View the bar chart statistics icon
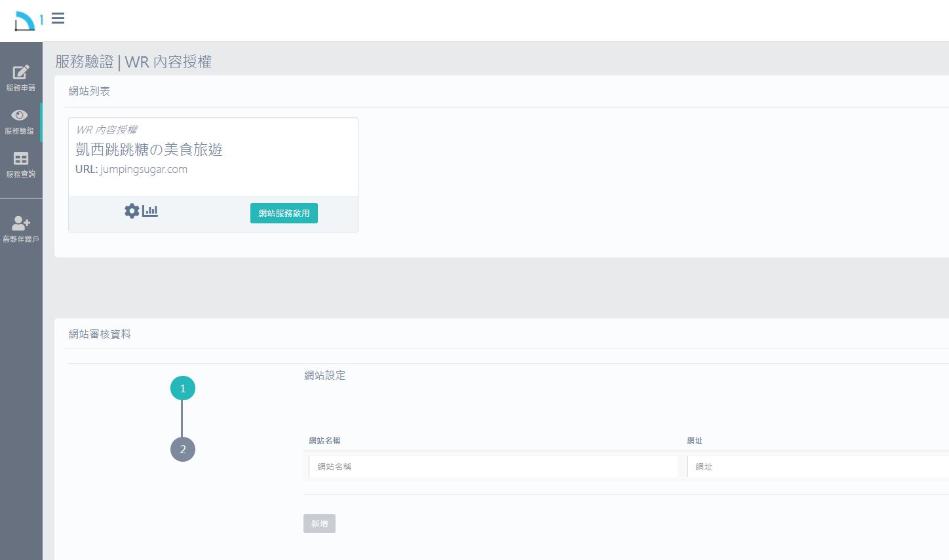949x560 pixels. (x=150, y=211)
